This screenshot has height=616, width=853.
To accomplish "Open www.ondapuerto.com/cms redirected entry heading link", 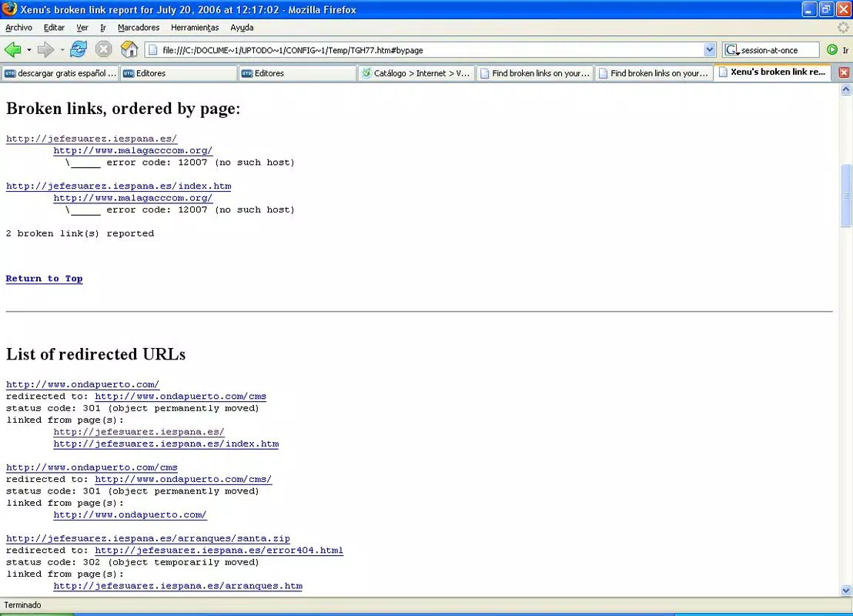I will tap(92, 467).
